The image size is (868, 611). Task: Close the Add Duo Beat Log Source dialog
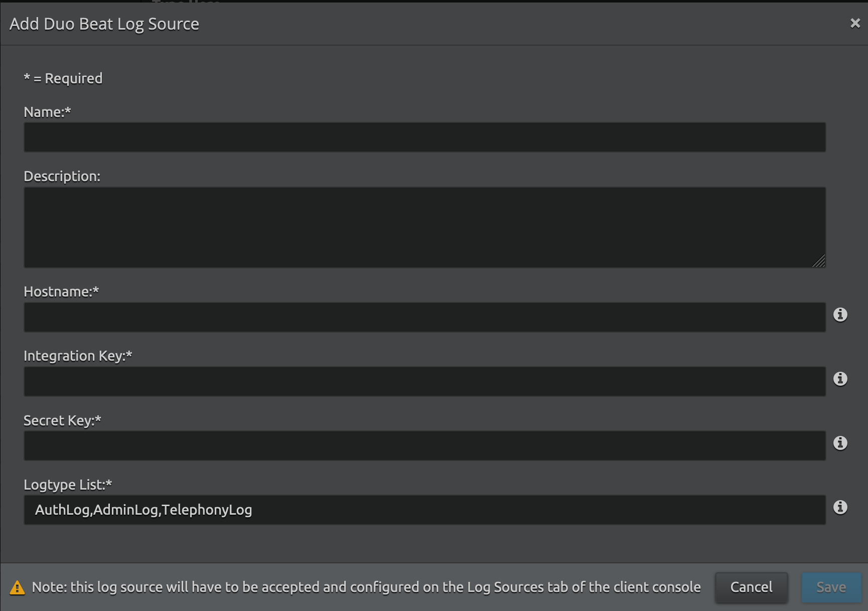pos(855,24)
